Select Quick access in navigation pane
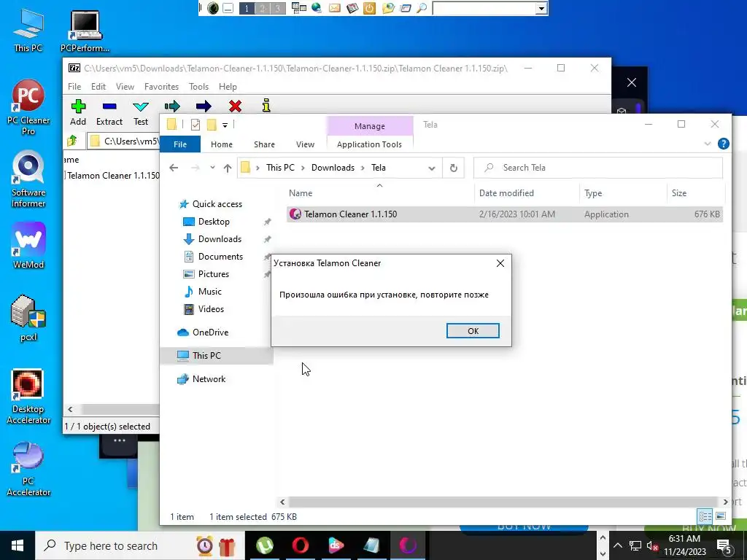The height and width of the screenshot is (560, 747). (217, 204)
